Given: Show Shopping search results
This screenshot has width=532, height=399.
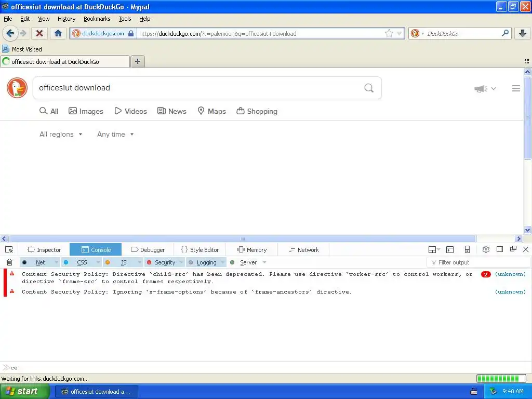Looking at the screenshot, I should tap(257, 111).
